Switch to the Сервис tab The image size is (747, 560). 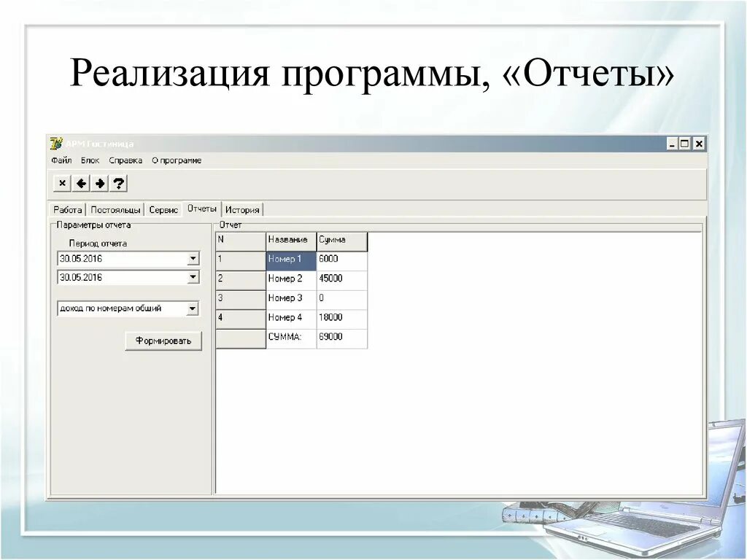pyautogui.click(x=163, y=209)
